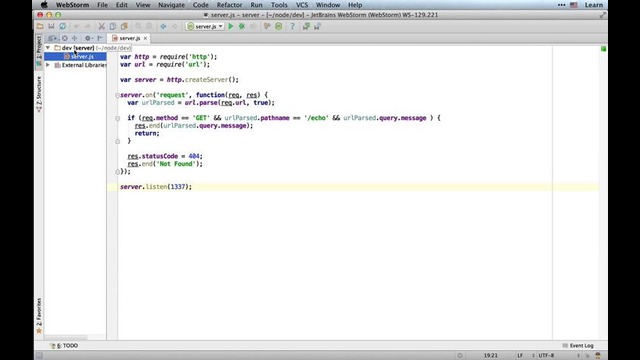Switch to the server.js editor tab
This screenshot has height=360, width=640.
tap(129, 38)
